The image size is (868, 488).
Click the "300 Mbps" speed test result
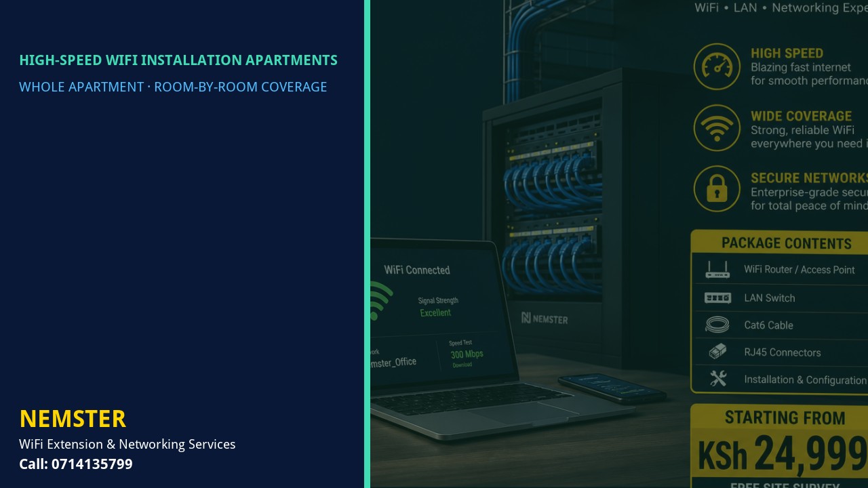point(467,354)
